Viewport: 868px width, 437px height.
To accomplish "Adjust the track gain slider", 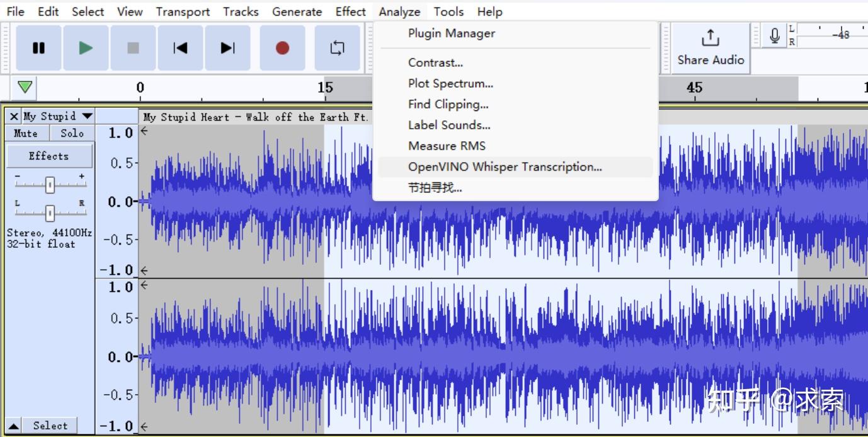I will tap(49, 184).
